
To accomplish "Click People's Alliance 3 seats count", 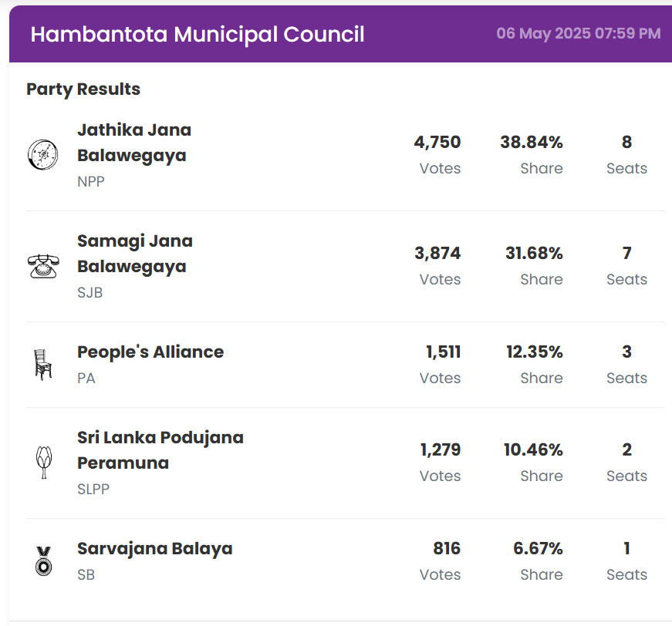I will point(626,352).
